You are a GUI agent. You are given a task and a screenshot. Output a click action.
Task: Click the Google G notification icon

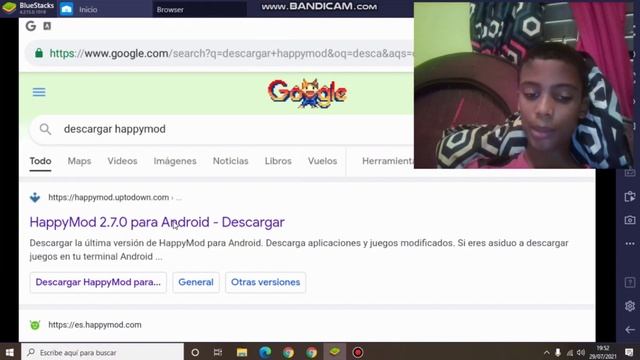(31, 26)
